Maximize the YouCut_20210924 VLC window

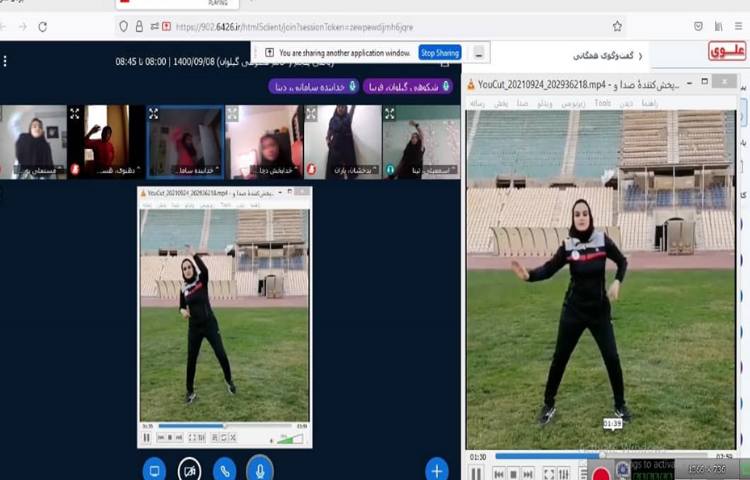click(705, 82)
